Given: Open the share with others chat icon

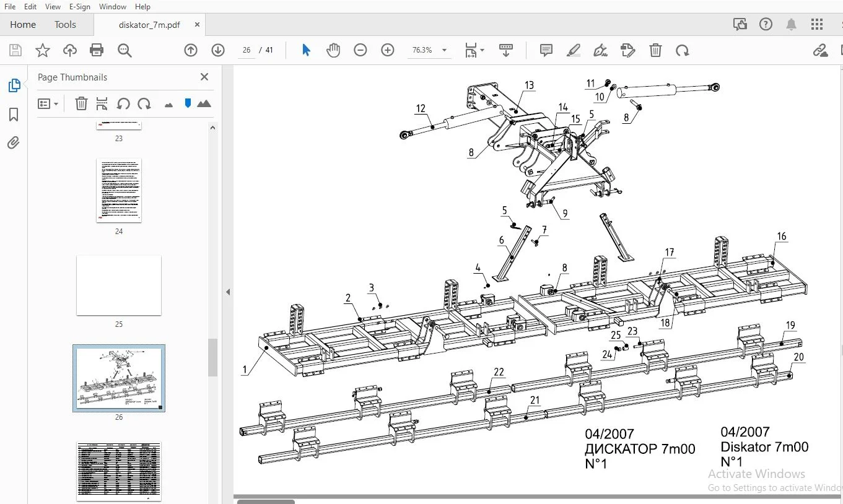Looking at the screenshot, I should click(x=740, y=25).
